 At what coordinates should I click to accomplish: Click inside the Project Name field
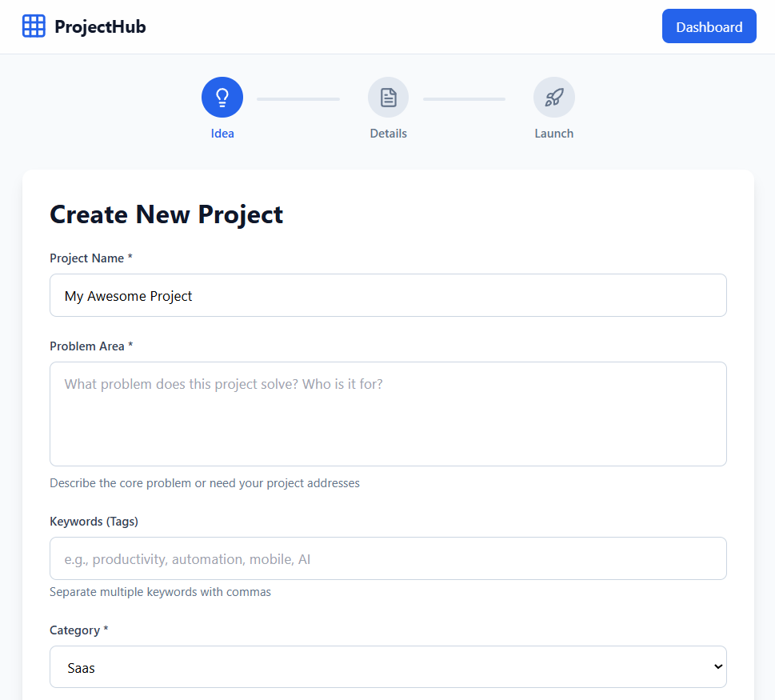tap(388, 295)
